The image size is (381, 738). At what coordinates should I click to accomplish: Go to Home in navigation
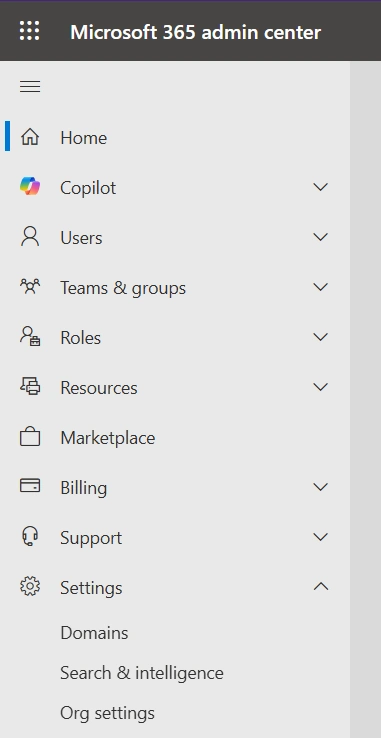pos(83,138)
